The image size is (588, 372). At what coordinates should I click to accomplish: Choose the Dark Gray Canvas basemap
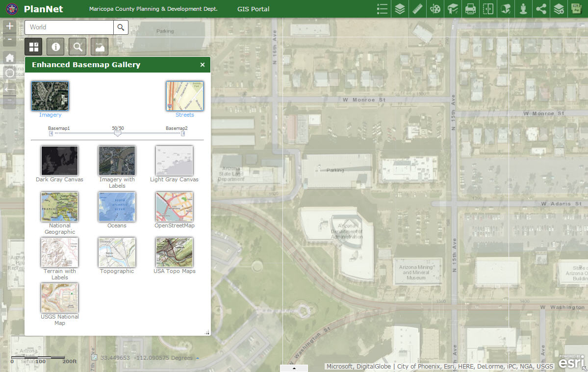pyautogui.click(x=60, y=161)
